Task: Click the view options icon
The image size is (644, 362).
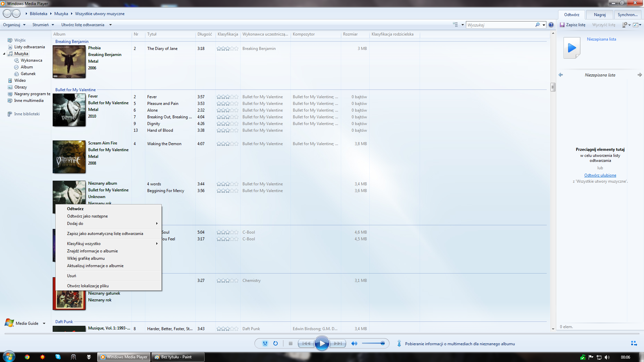Action: click(455, 25)
